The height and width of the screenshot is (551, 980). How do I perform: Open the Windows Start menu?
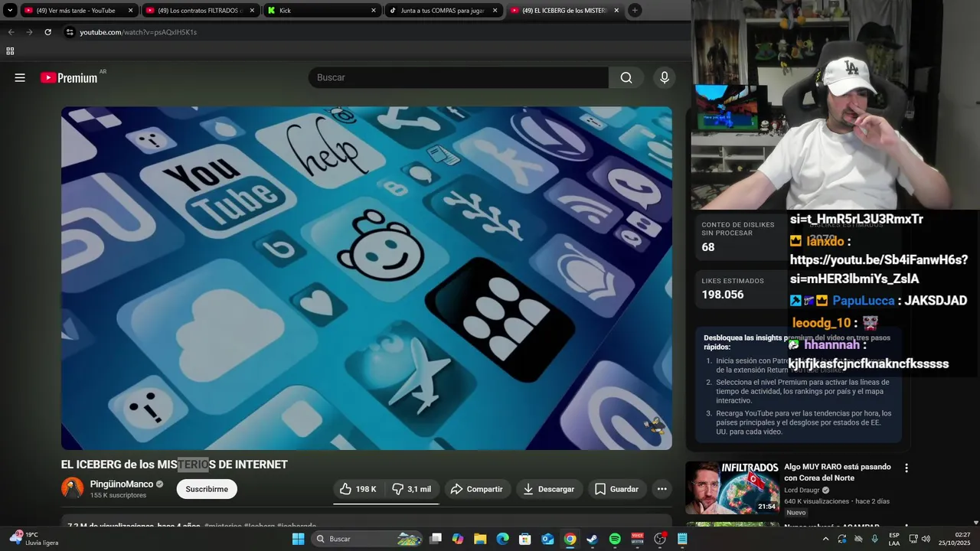(x=298, y=539)
